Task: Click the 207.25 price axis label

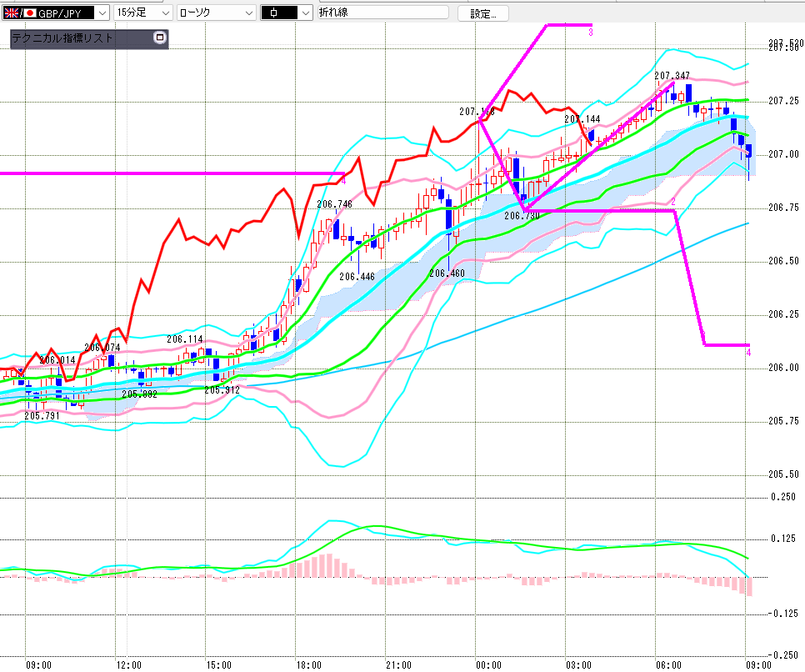Action: coord(782,101)
